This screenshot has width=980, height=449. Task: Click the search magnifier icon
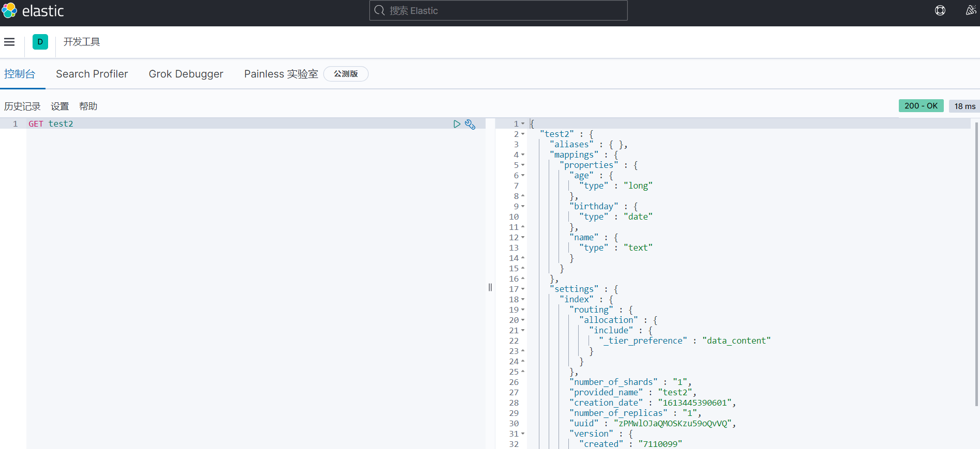pyautogui.click(x=380, y=10)
